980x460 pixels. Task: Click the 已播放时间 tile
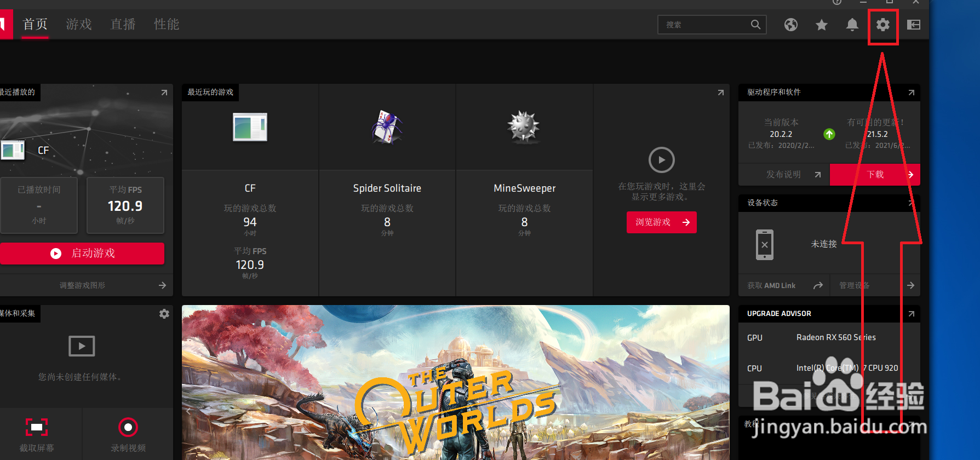click(39, 205)
